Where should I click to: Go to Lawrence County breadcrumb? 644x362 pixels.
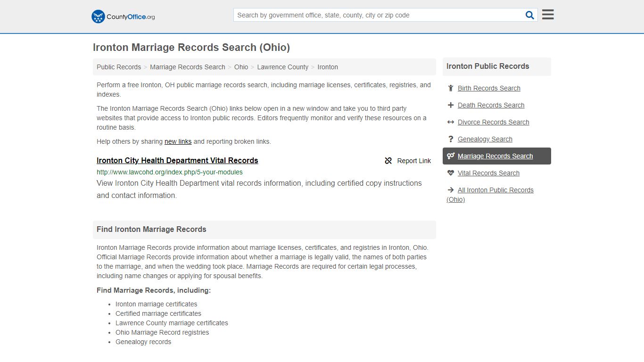tap(283, 67)
